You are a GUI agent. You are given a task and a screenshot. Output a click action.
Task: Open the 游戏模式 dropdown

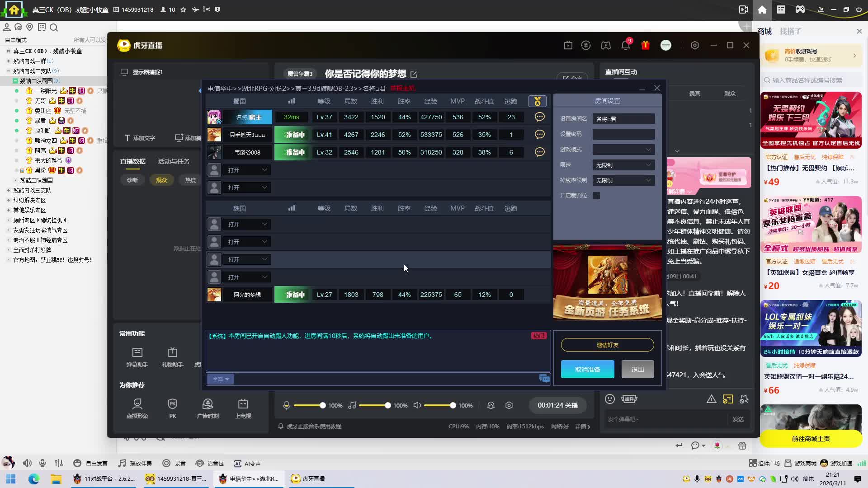623,150
